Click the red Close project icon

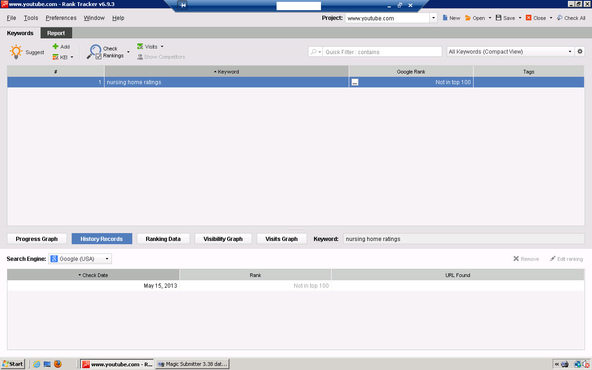pos(529,18)
